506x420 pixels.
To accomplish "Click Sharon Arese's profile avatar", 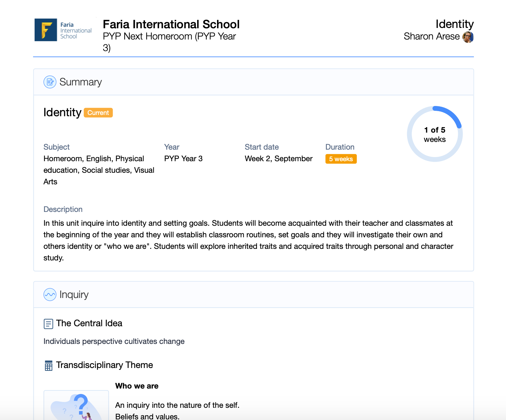I will click(468, 37).
